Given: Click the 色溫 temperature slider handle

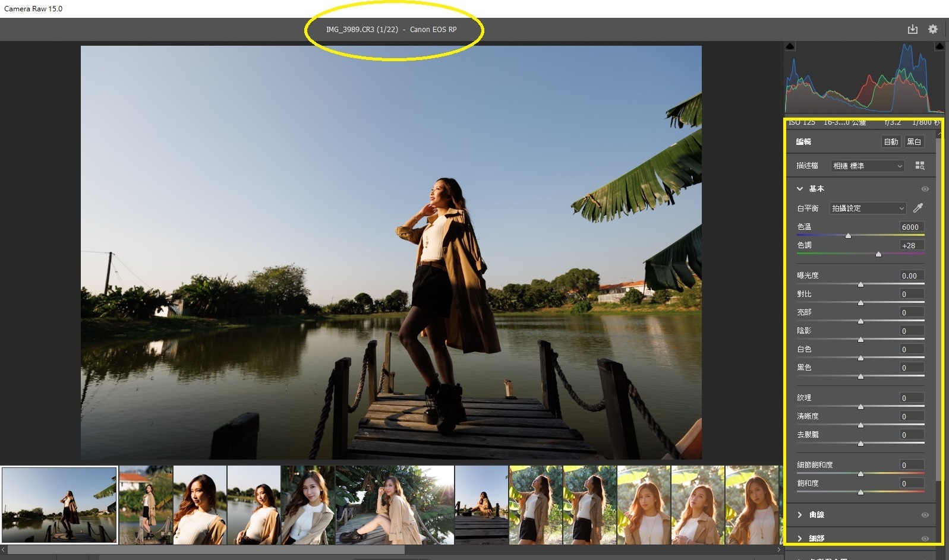Looking at the screenshot, I should tap(848, 236).
